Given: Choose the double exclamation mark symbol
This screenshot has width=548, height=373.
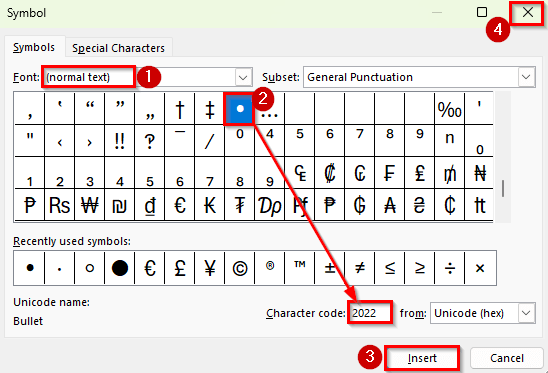Looking at the screenshot, I should tap(120, 141).
